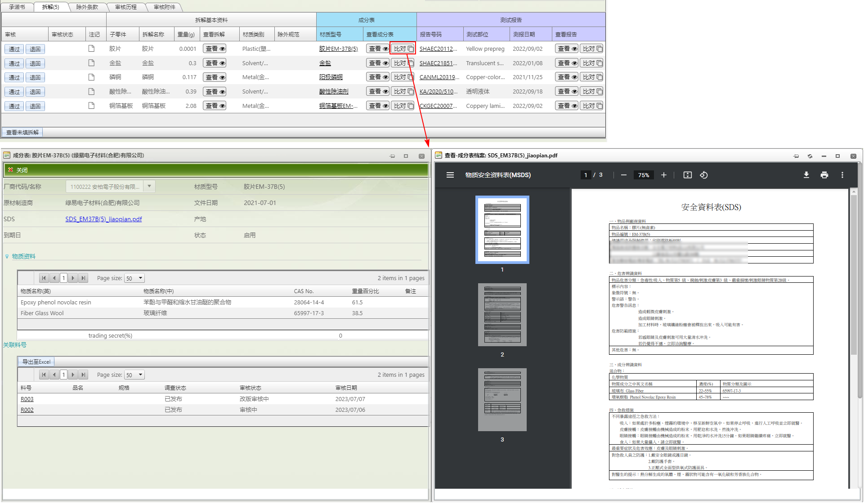Zoom out the PDF with minus icon
Viewport: 864px width, 504px height.
pyautogui.click(x=623, y=175)
